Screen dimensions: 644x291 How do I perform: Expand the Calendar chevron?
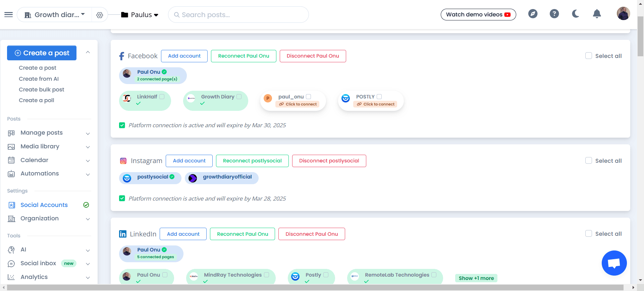click(88, 161)
